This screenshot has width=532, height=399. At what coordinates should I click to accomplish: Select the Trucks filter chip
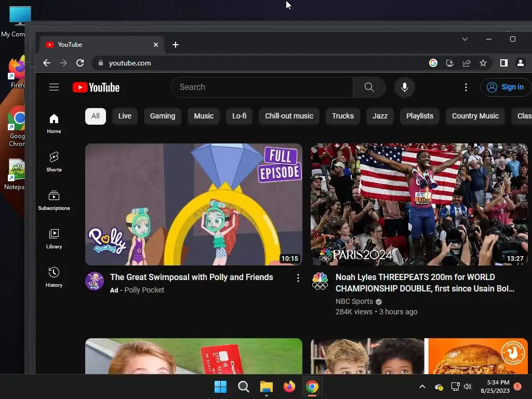pyautogui.click(x=343, y=116)
